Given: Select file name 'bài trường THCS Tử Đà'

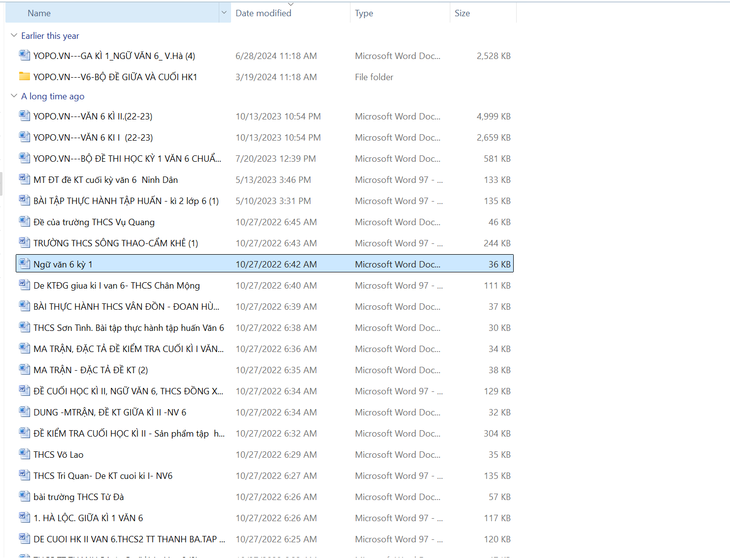Looking at the screenshot, I should (x=79, y=497).
